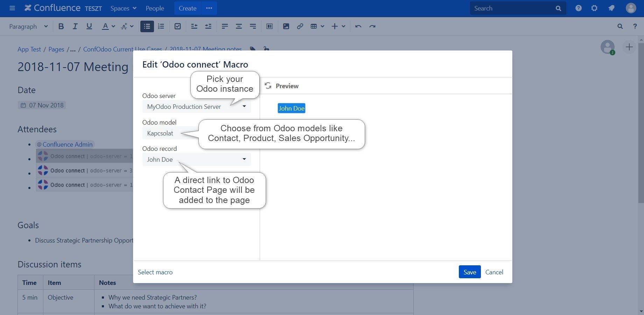The image size is (644, 315).
Task: Open the notifications rocket icon
Action: click(611, 8)
